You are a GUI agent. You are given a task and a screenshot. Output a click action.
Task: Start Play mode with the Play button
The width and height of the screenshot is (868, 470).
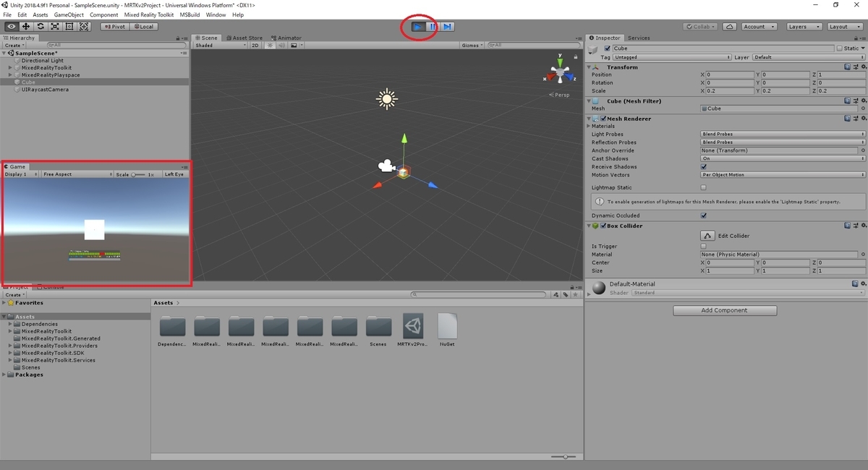(x=417, y=27)
